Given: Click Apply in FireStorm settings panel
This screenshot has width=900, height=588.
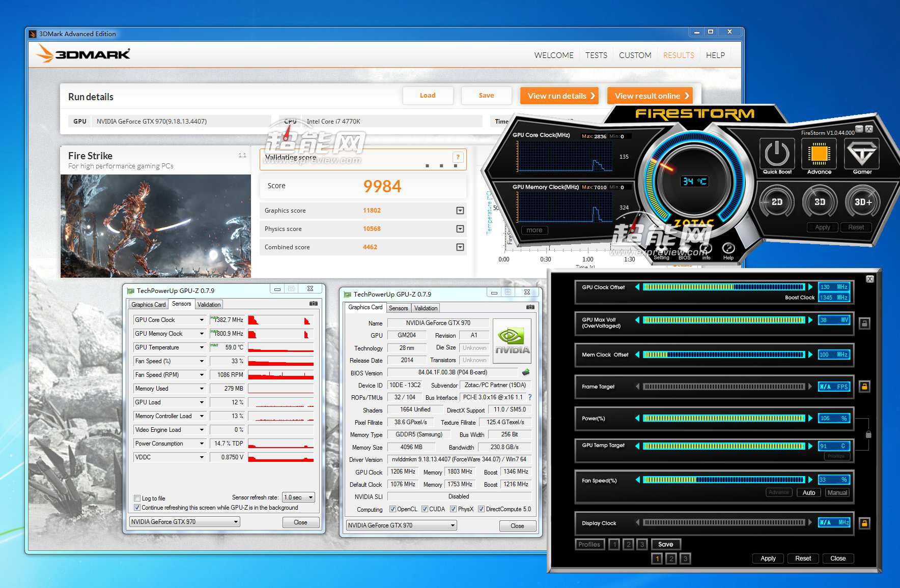Looking at the screenshot, I should click(768, 558).
